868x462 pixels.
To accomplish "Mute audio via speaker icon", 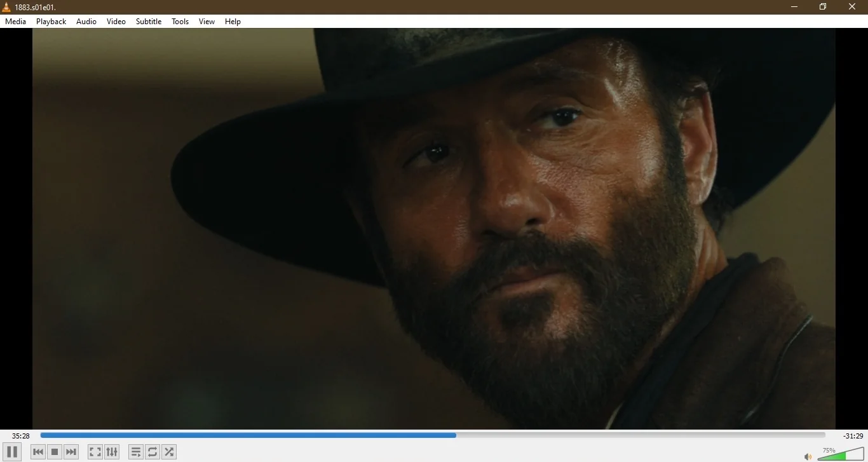I will point(808,456).
